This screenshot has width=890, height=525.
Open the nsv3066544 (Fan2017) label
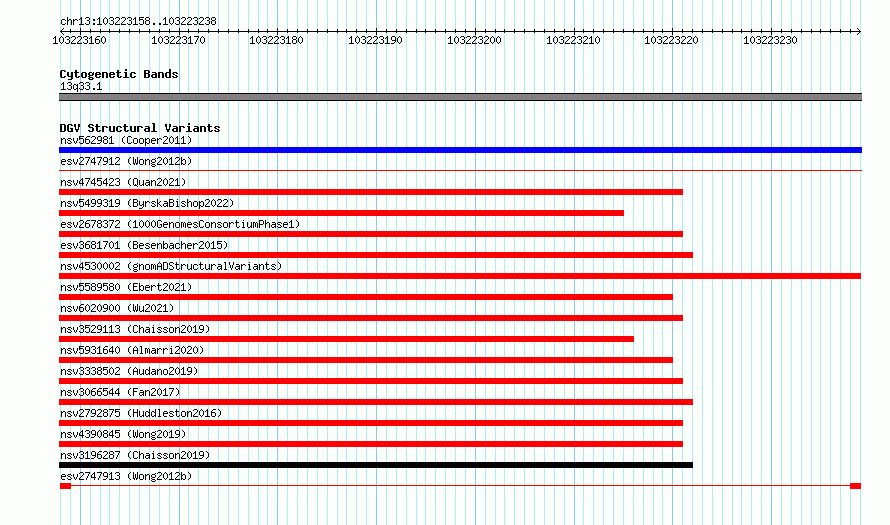[120, 392]
